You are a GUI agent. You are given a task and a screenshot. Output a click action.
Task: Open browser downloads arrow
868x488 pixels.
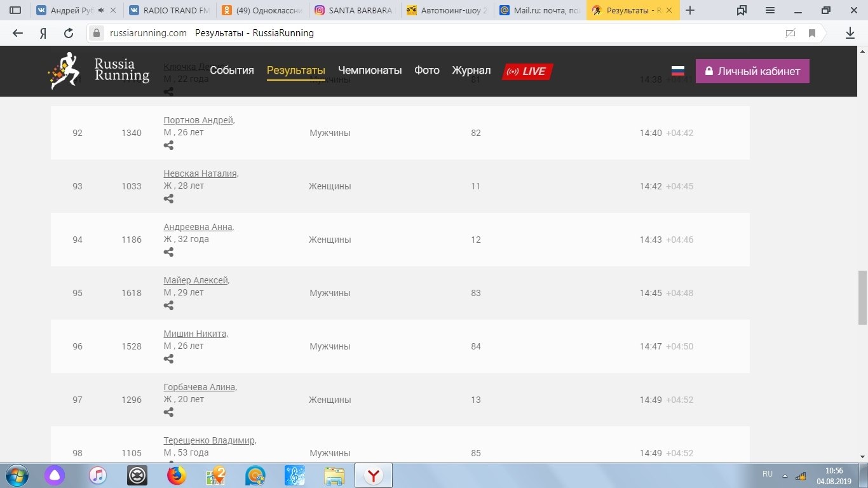(x=850, y=33)
